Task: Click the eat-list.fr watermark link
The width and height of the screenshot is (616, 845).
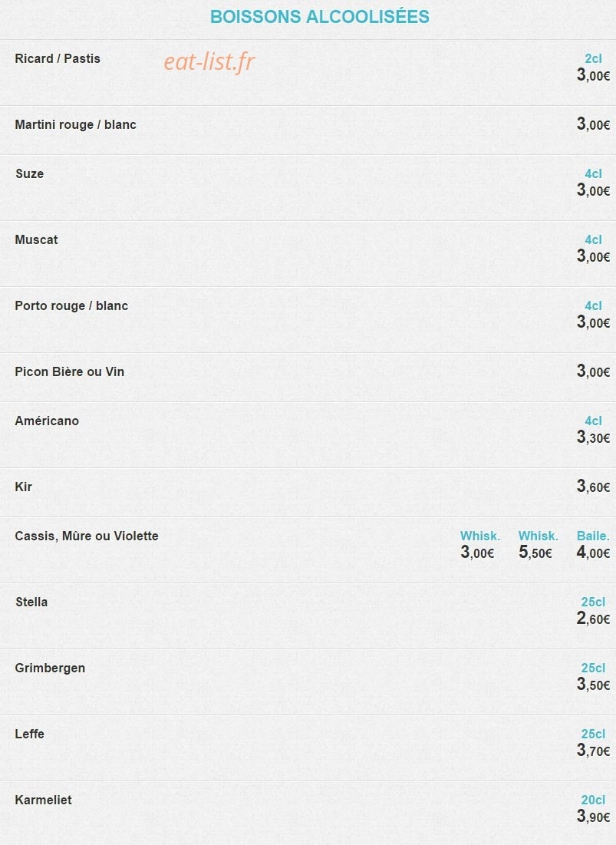Action: point(209,62)
